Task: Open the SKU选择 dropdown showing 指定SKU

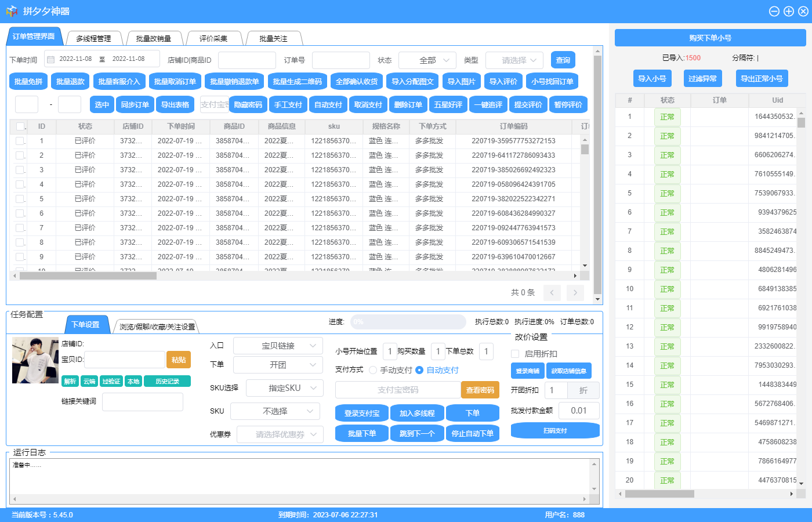Action: (285, 388)
